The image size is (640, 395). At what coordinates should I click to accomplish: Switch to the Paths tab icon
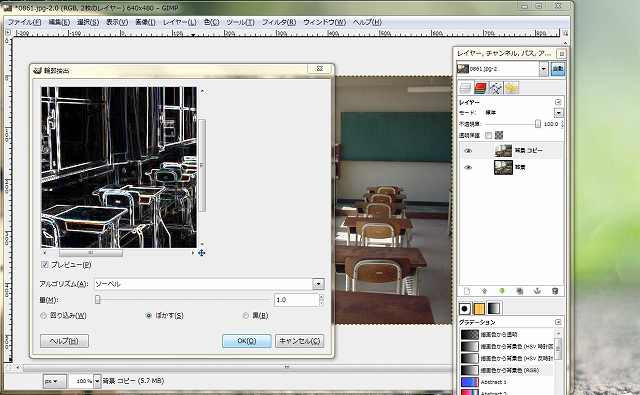coord(496,88)
